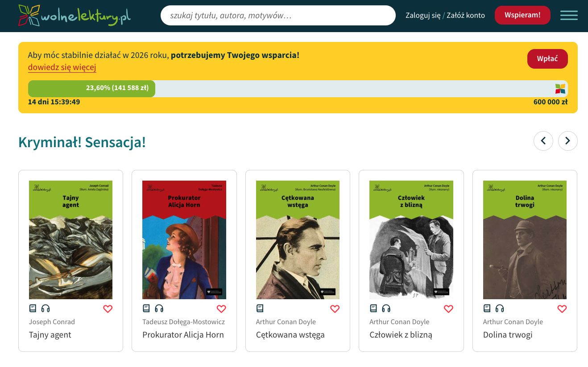The height and width of the screenshot is (367, 588).
Task: Open the Cętkowana wstęga cover image
Action: [298, 240]
